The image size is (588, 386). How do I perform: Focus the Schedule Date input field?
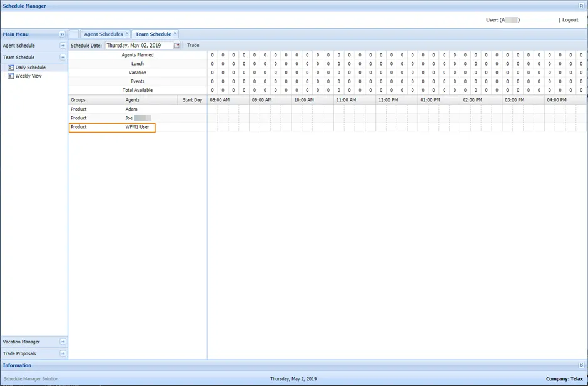coord(139,45)
